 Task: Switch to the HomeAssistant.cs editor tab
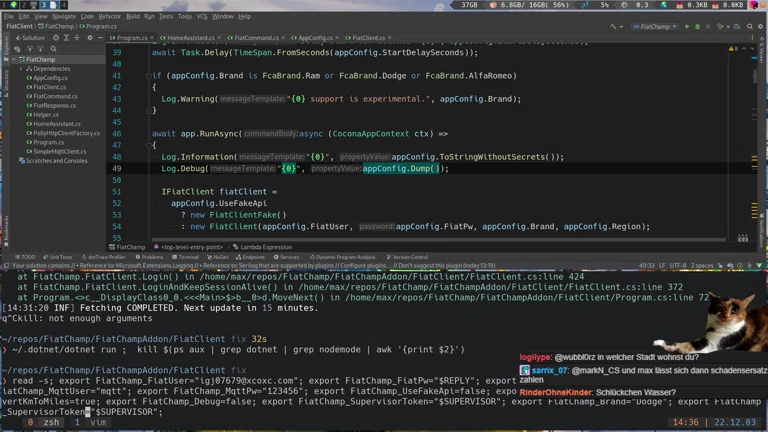[191, 38]
